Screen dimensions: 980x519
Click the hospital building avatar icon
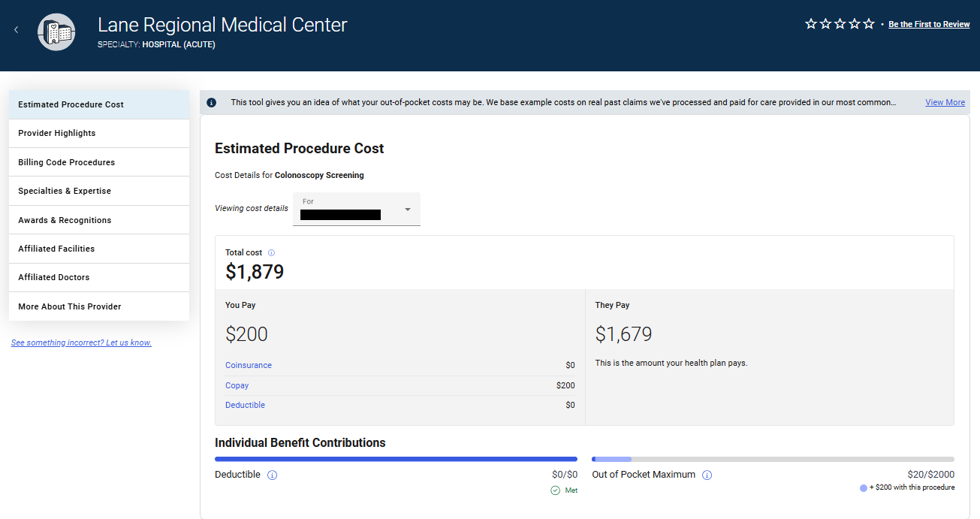(x=56, y=32)
